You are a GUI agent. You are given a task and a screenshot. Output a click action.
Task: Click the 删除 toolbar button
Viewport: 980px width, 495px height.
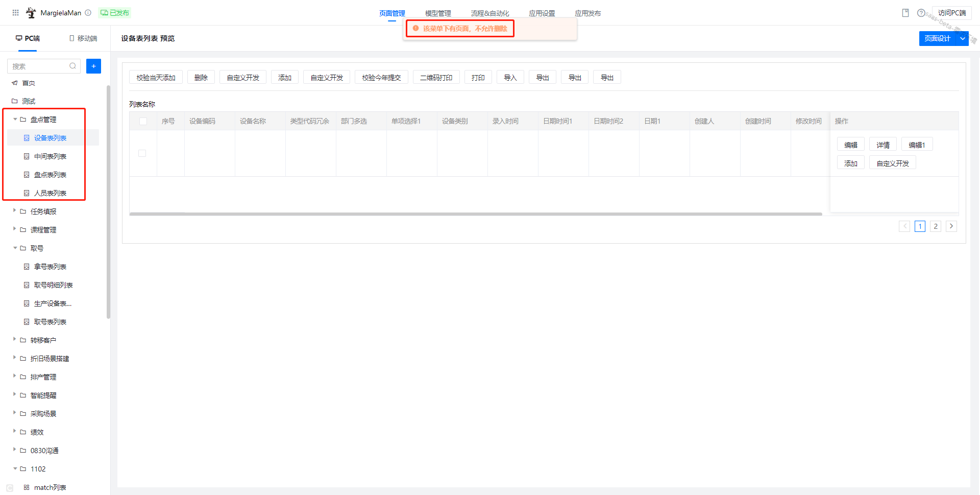pos(201,78)
